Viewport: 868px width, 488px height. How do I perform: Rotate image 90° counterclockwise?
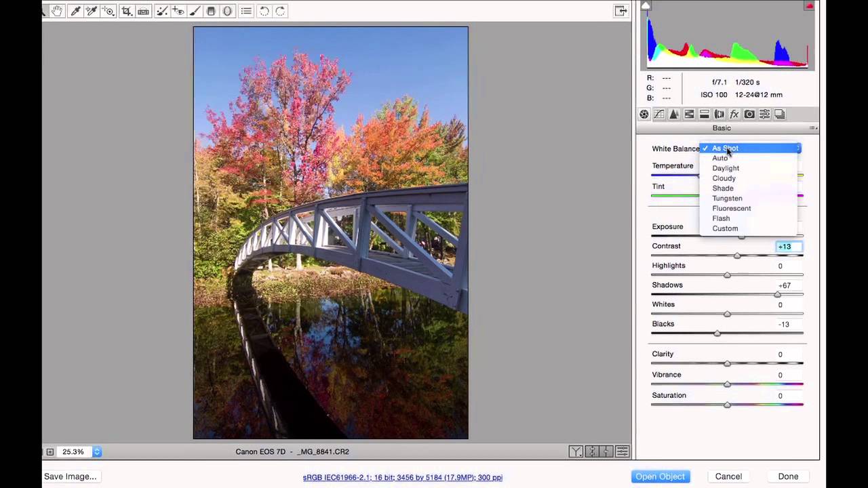pos(264,11)
